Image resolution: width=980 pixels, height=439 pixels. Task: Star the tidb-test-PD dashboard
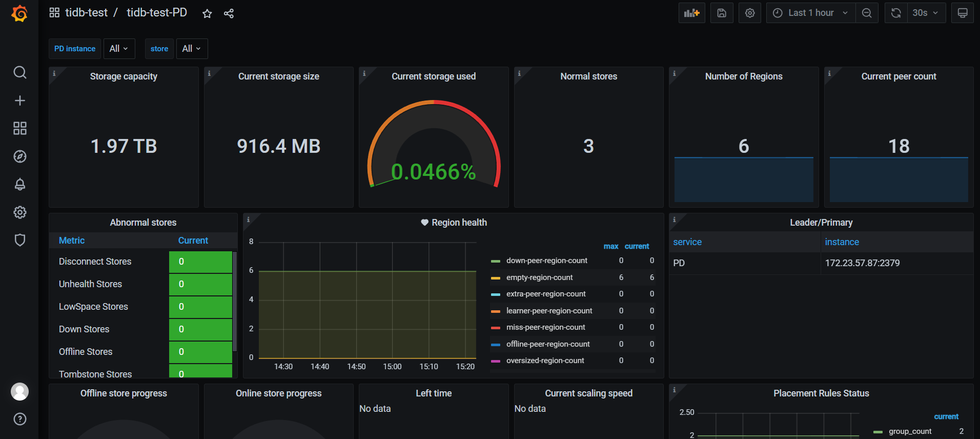(x=207, y=14)
